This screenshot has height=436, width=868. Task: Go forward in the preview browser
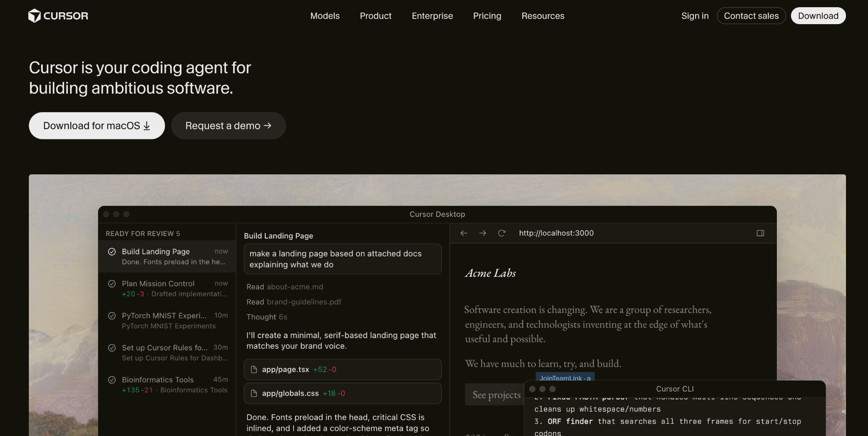pyautogui.click(x=482, y=233)
